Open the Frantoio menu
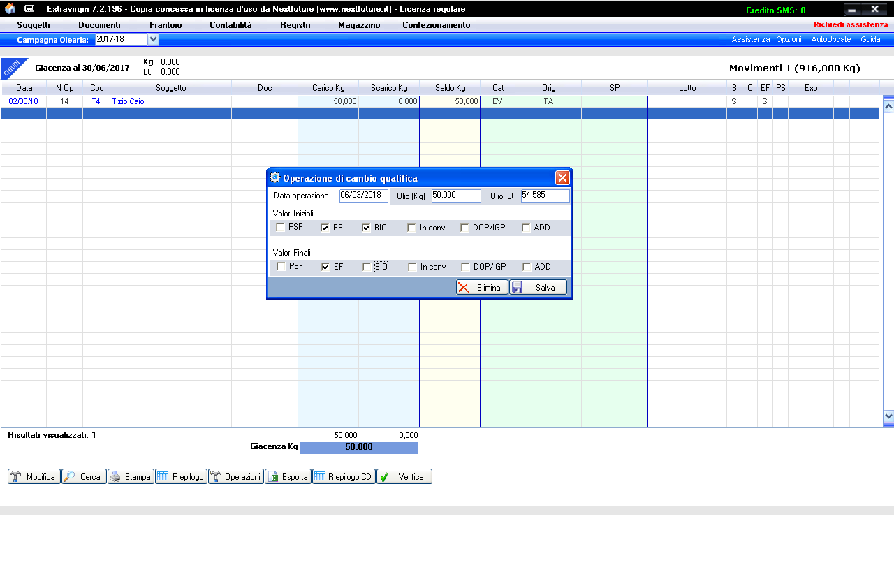 click(x=166, y=25)
